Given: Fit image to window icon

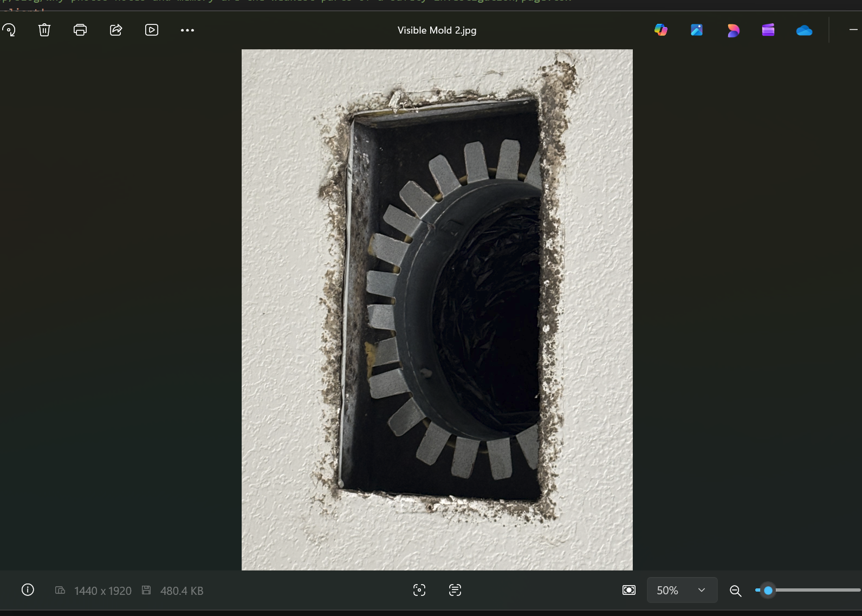Looking at the screenshot, I should (x=629, y=590).
